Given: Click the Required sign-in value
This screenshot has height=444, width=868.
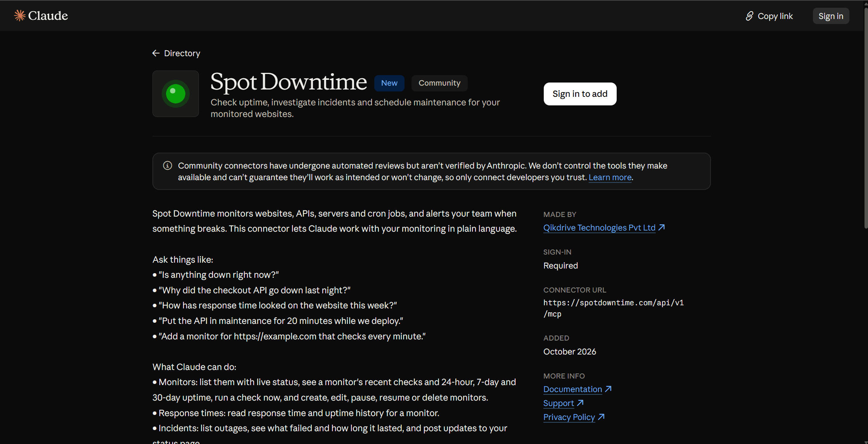Looking at the screenshot, I should pyautogui.click(x=560, y=265).
